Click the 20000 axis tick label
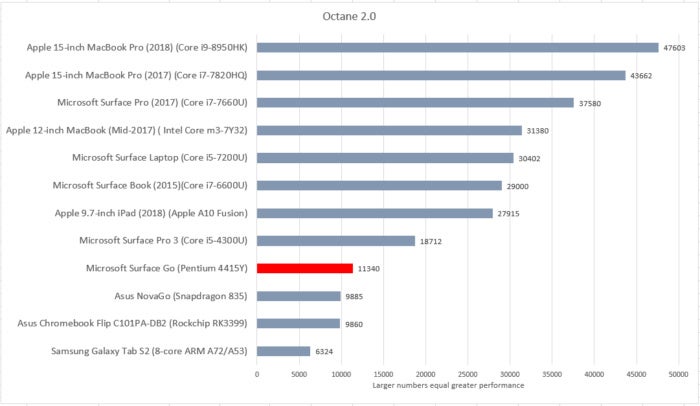The width and height of the screenshot is (700, 406). coord(425,374)
